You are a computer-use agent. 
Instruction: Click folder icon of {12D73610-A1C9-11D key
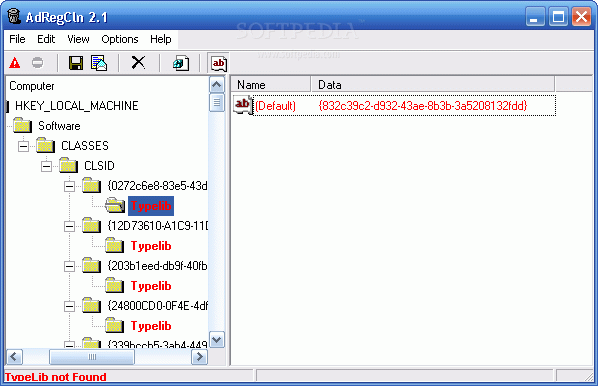click(x=91, y=225)
